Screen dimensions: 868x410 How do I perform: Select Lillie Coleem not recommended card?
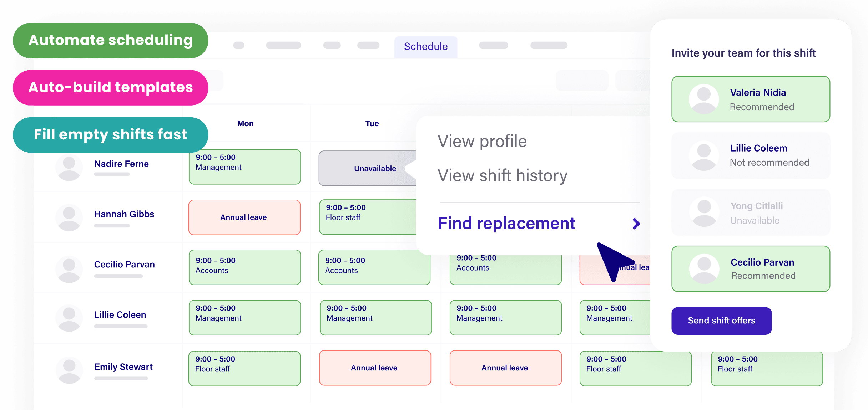(x=751, y=155)
